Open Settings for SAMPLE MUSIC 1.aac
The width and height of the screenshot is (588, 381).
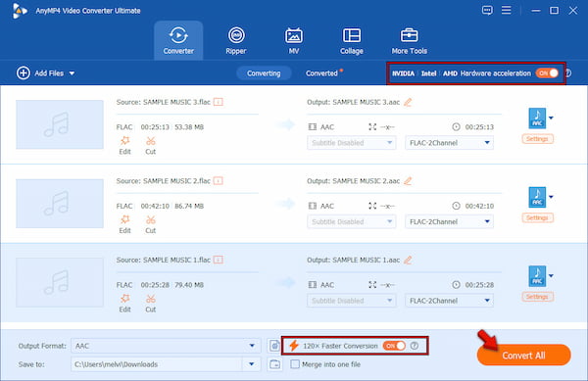point(537,297)
